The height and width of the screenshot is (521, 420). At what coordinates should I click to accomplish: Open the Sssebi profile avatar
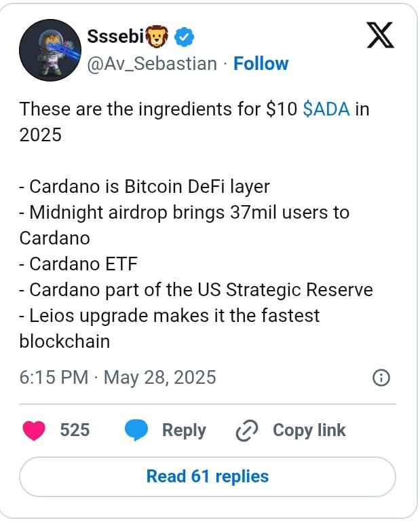pos(50,50)
